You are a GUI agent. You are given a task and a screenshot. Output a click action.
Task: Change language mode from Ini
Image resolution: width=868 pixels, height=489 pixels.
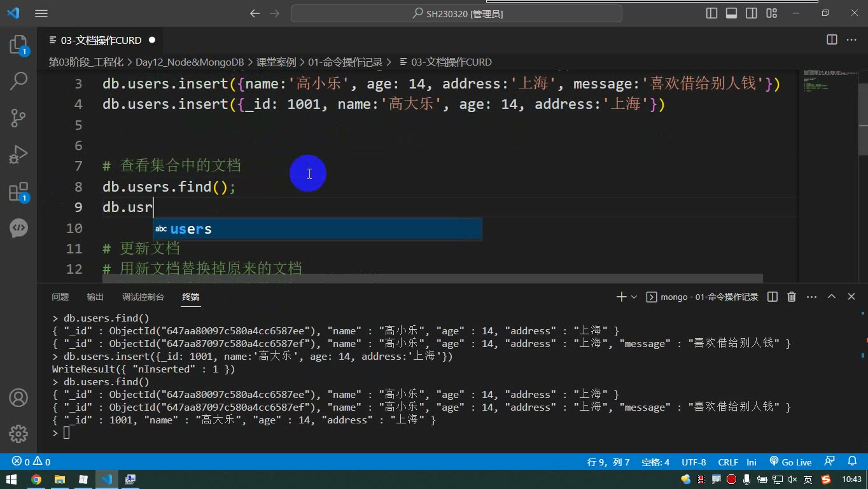point(752,462)
